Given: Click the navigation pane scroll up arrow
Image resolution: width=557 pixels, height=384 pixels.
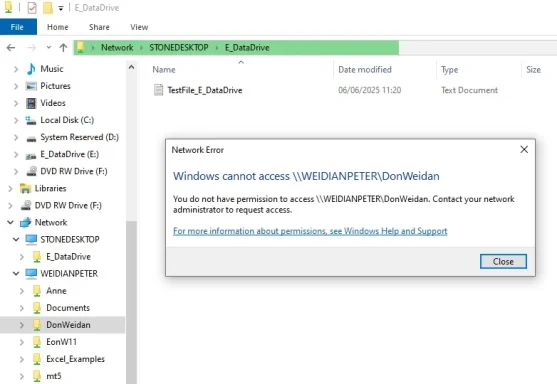Looking at the screenshot, I should [x=131, y=67].
